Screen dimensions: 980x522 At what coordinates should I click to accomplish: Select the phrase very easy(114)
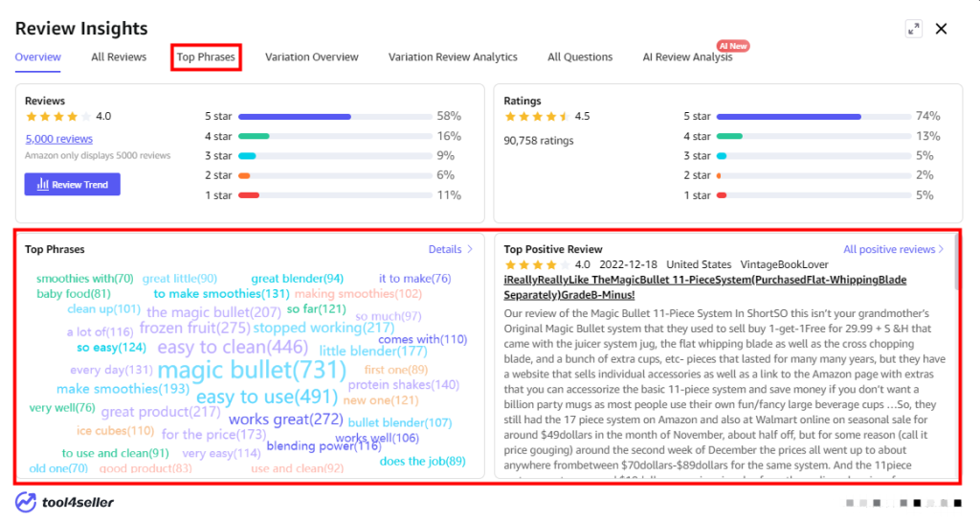(221, 453)
